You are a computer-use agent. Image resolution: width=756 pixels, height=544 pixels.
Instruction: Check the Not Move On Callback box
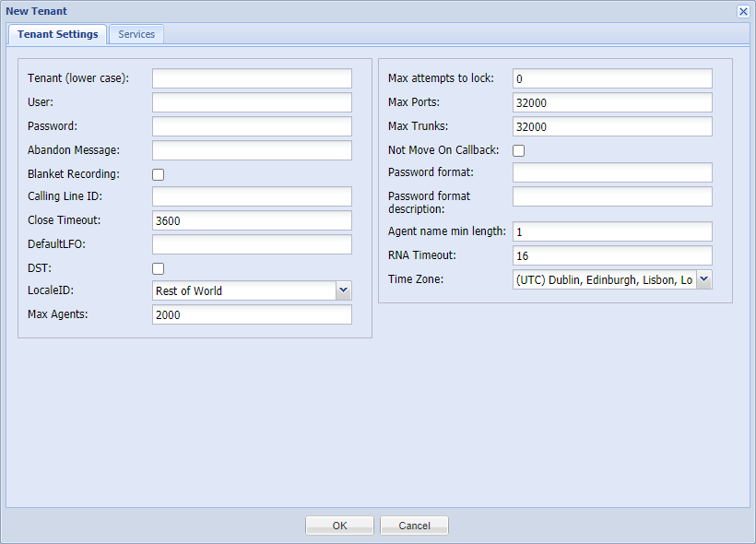click(519, 150)
